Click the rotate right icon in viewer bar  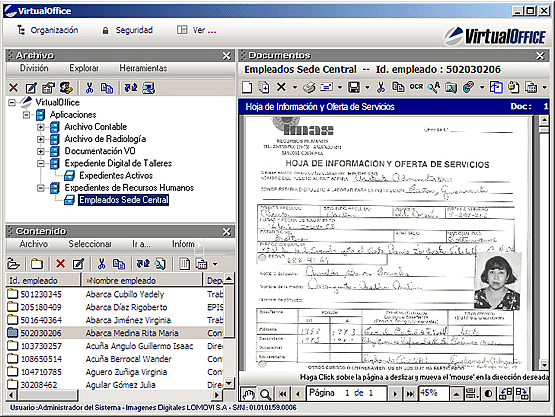(x=522, y=394)
